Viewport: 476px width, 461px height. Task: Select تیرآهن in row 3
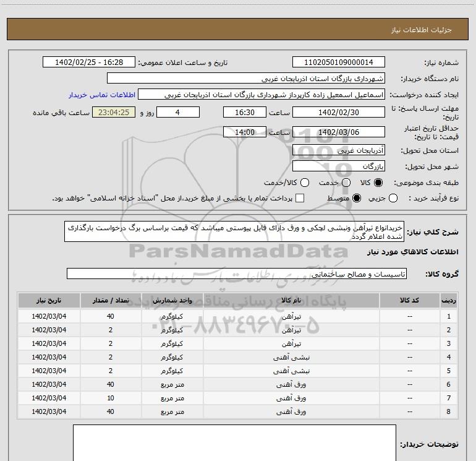pos(291,343)
